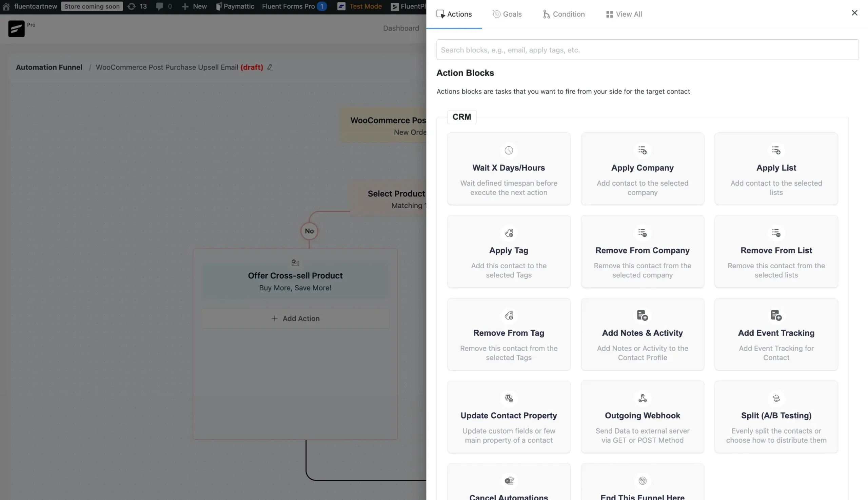The image size is (868, 500).
Task: Click the Add Action button
Action: click(295, 318)
